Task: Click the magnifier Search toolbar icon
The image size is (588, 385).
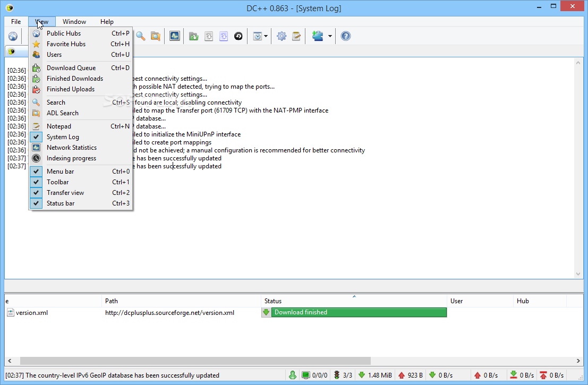Action: (141, 36)
